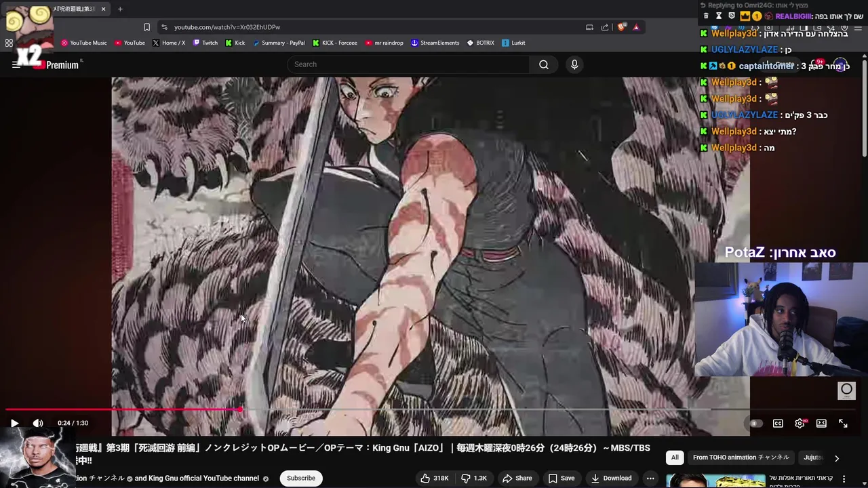This screenshot has height=488, width=868.
Task: Select the Jujutsu filter chip
Action: pos(812,457)
